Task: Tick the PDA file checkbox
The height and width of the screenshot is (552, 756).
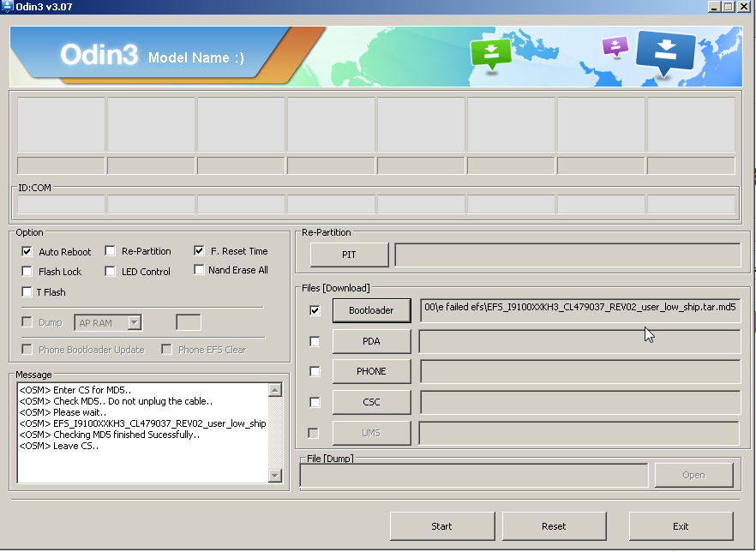Action: pyautogui.click(x=315, y=341)
